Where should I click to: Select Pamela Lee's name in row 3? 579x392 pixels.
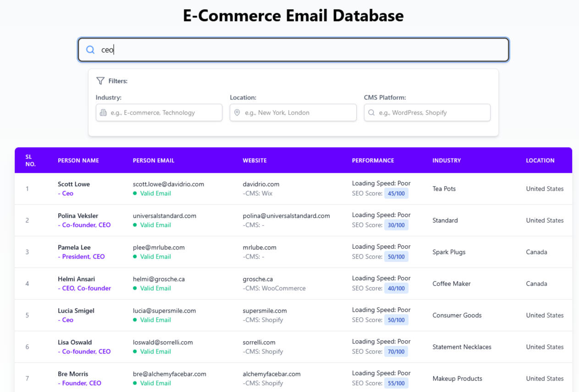tap(74, 248)
